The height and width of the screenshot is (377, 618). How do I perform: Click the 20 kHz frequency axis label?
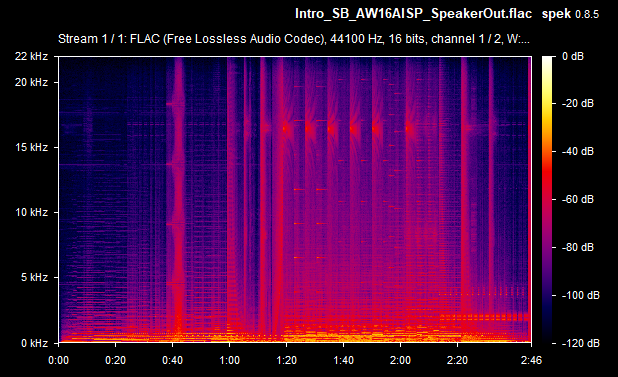(x=32, y=82)
